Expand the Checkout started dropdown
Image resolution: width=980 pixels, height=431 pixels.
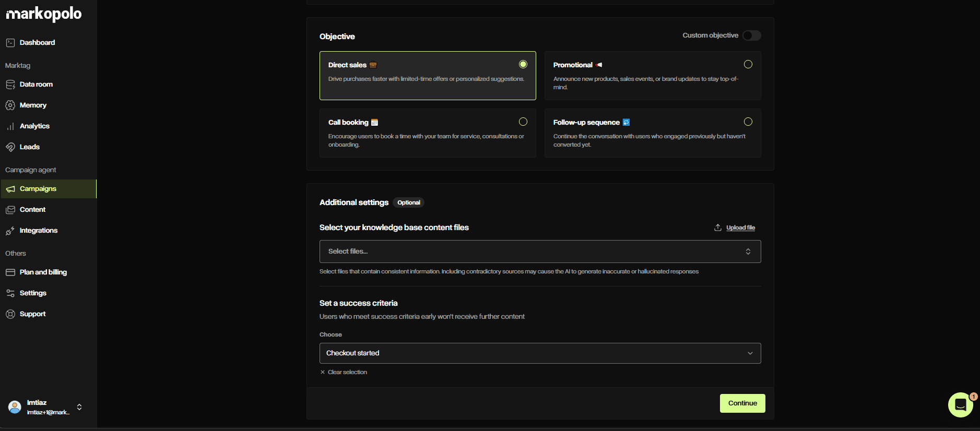pyautogui.click(x=540, y=353)
